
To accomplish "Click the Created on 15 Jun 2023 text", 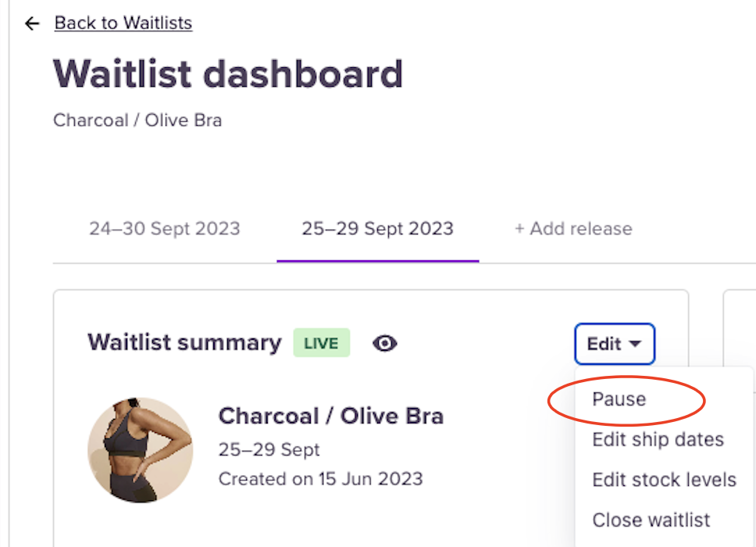I will [x=320, y=478].
